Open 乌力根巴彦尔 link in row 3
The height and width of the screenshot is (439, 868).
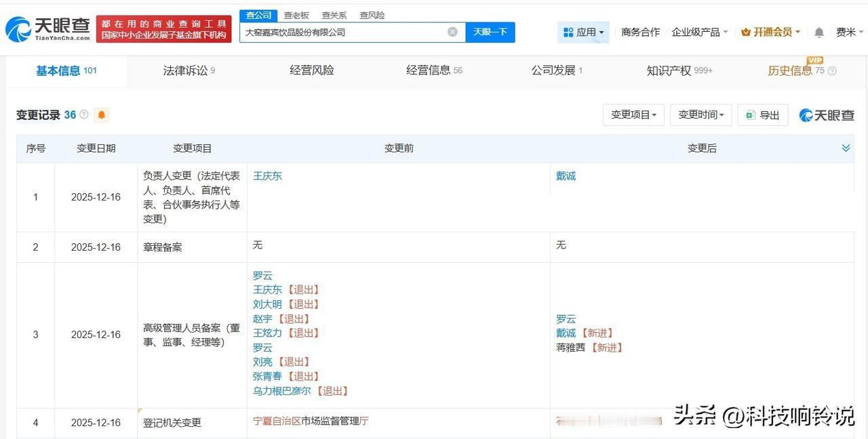pos(282,391)
